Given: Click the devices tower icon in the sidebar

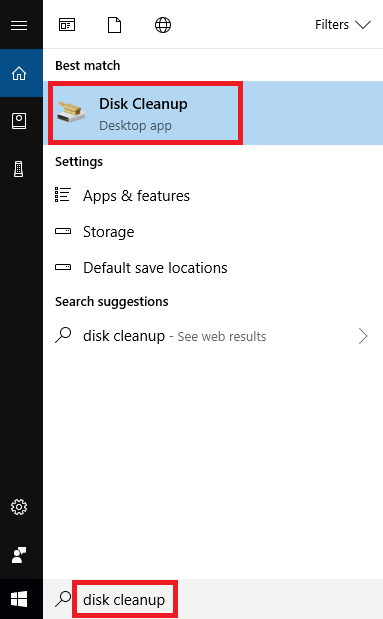Looking at the screenshot, I should pyautogui.click(x=19, y=169).
